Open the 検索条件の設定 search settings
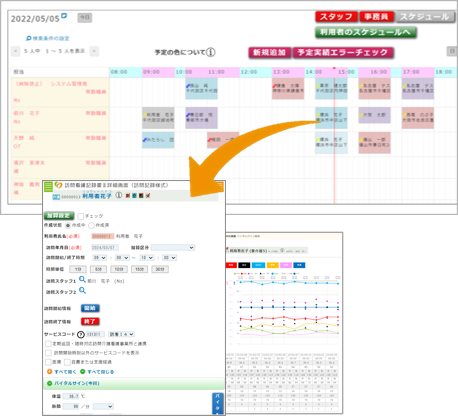 [x=48, y=38]
